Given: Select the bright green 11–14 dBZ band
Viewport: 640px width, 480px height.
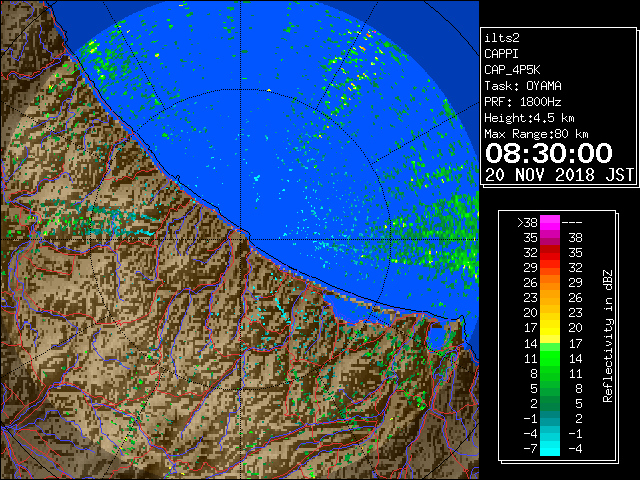Looking at the screenshot, I should tap(550, 358).
